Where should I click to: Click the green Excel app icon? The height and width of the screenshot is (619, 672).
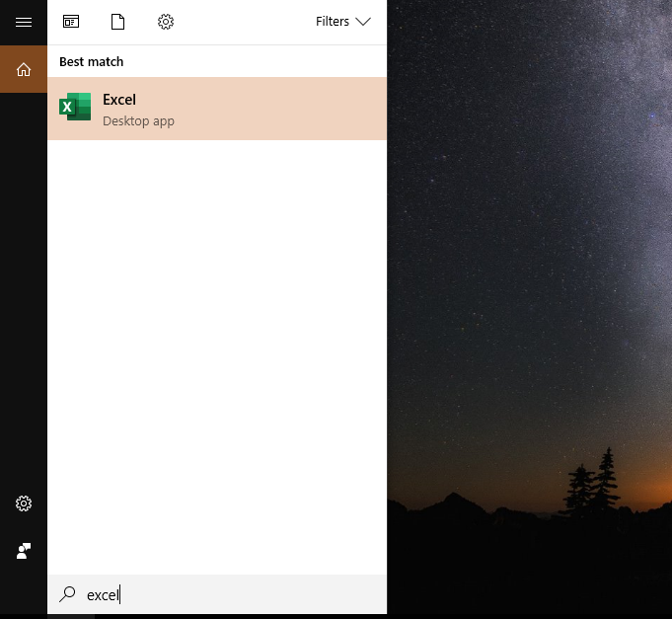[75, 108]
